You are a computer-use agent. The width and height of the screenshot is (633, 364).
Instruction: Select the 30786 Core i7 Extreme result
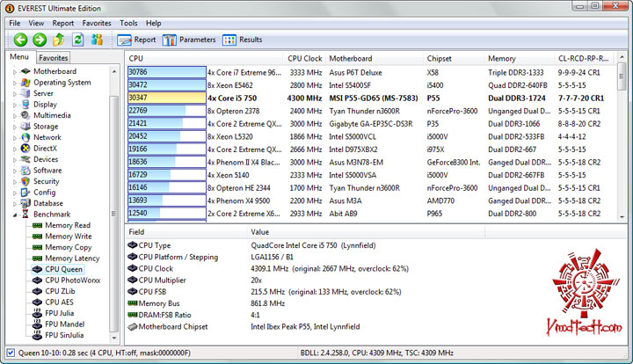pos(371,73)
